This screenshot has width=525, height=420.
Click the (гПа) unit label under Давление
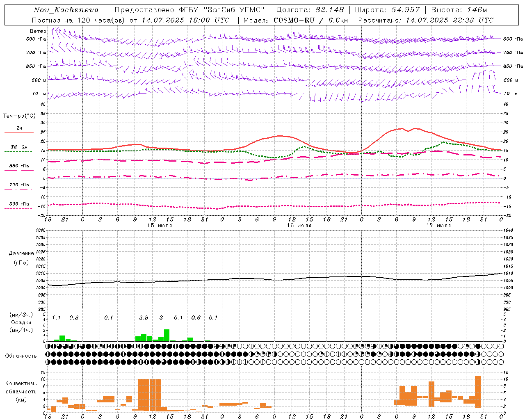point(21,263)
